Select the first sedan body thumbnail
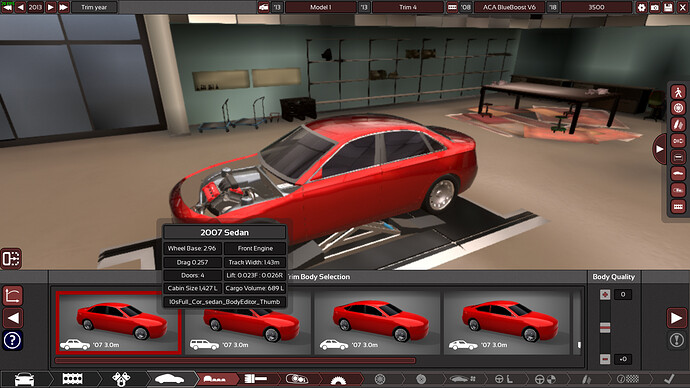690x388 pixels. click(118, 323)
